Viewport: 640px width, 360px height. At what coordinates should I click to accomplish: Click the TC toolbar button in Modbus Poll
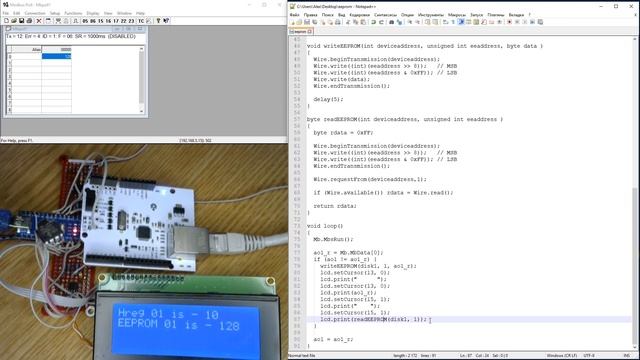click(x=141, y=21)
